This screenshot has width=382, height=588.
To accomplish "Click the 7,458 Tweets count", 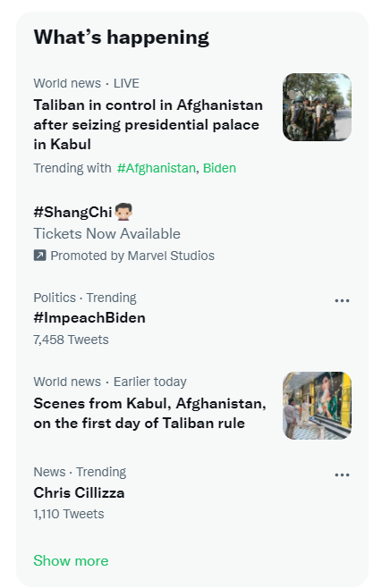I will pos(71,340).
